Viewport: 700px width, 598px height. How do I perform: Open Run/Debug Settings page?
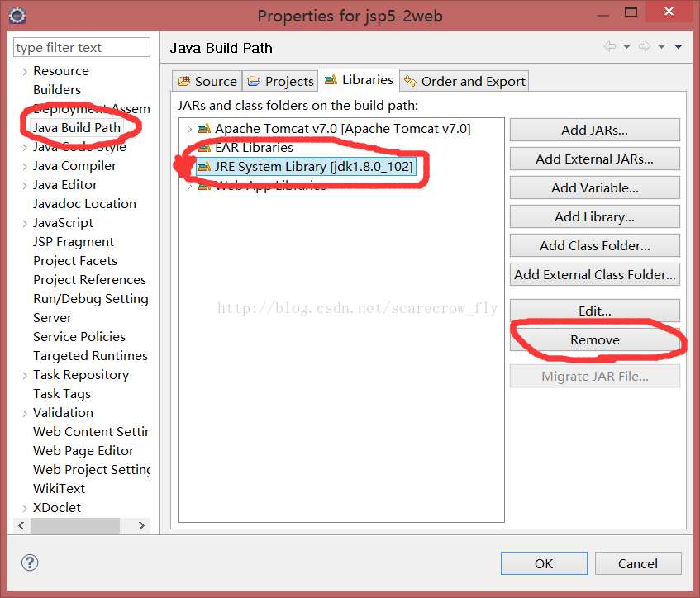pos(92,299)
